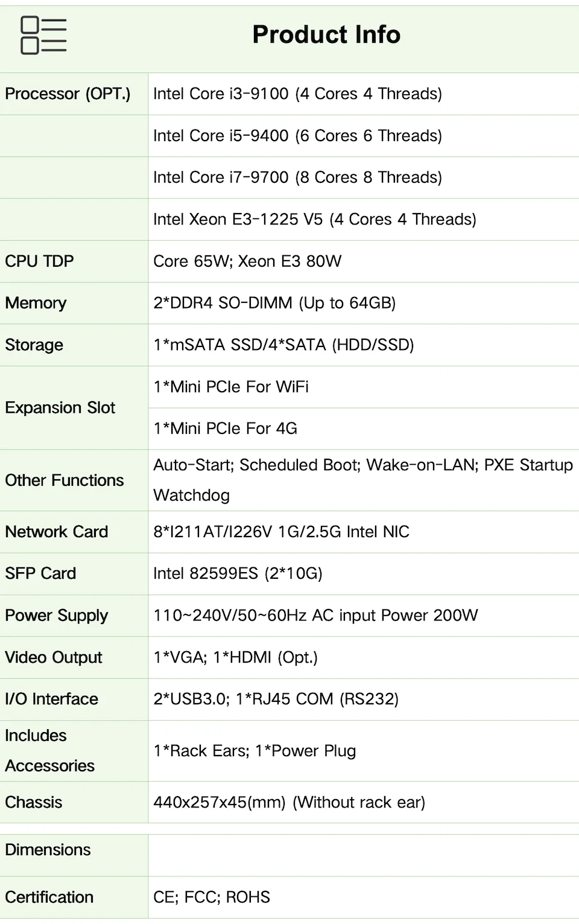Select the Network Card Intel NIC value
Viewport: 579px width, 924px height.
click(x=281, y=532)
